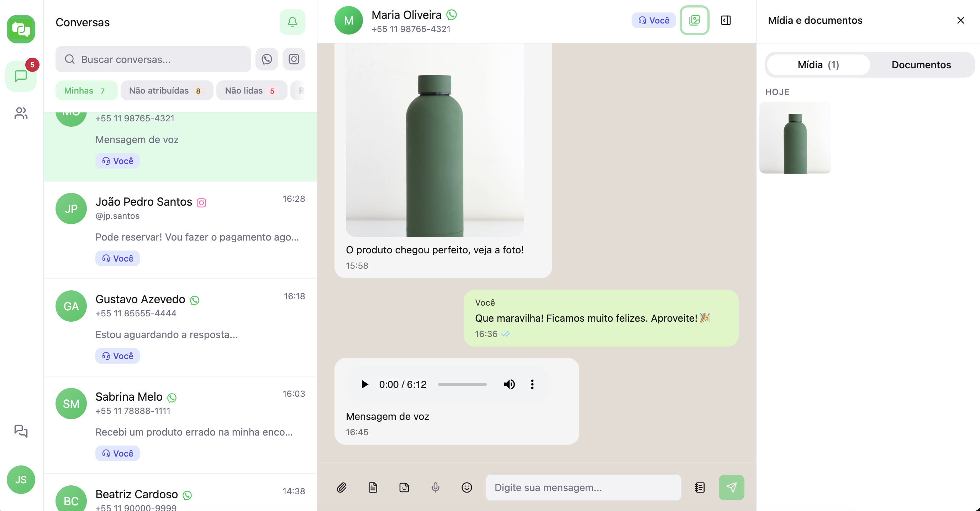Click the document icon in composer
980x511 pixels.
pos(373,488)
